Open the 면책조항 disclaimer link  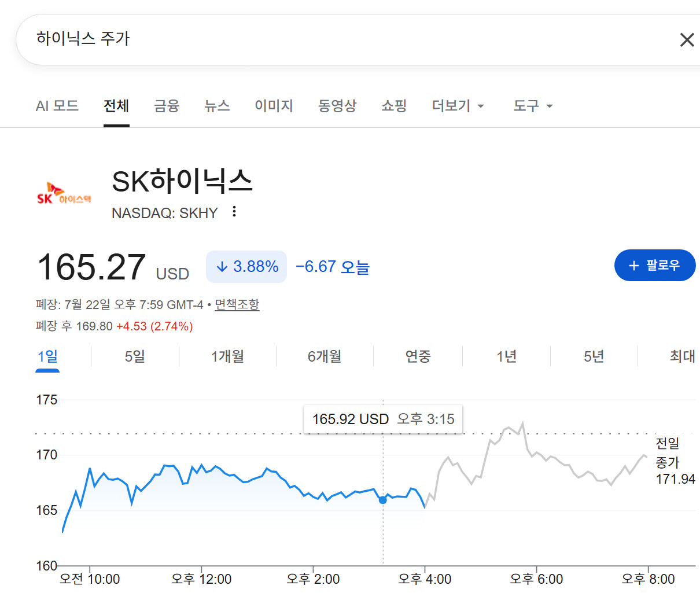(237, 304)
